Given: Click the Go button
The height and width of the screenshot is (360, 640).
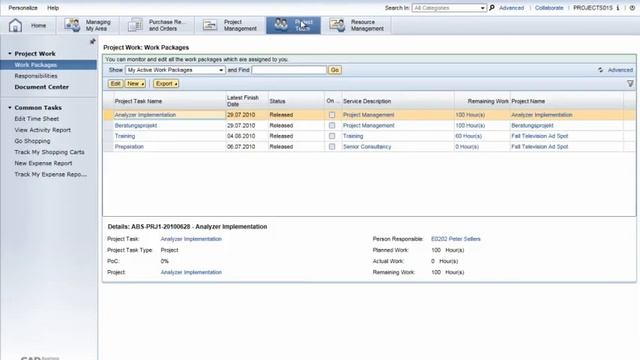Looking at the screenshot, I should 335,70.
